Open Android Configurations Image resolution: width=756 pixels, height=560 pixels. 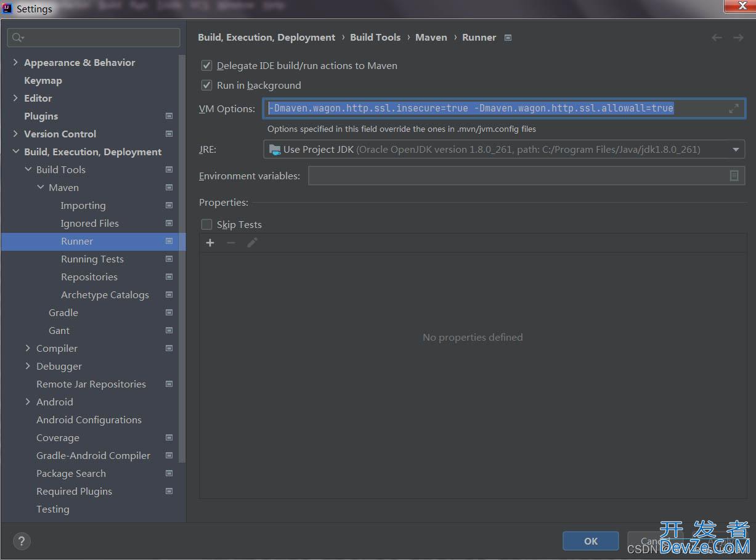pos(89,420)
